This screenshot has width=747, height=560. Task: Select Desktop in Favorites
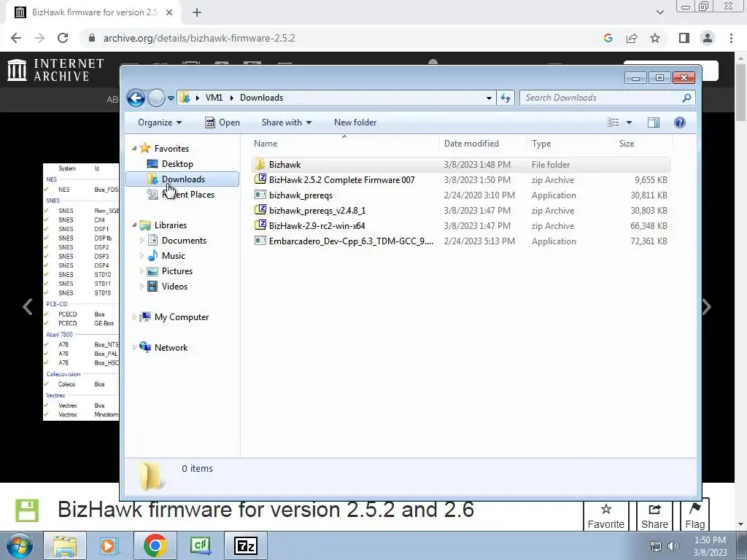(177, 164)
